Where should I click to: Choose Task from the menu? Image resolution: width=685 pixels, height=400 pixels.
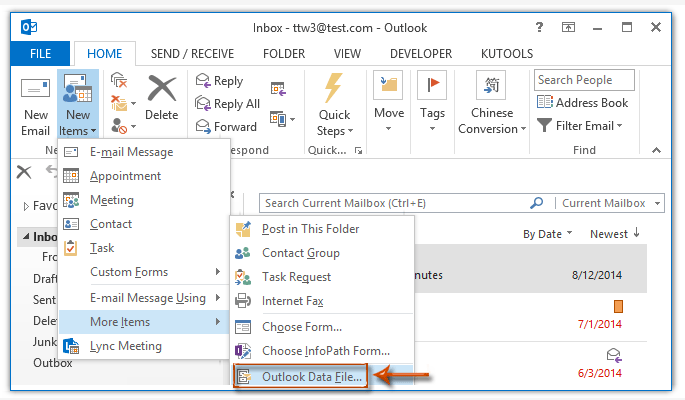[x=144, y=248]
